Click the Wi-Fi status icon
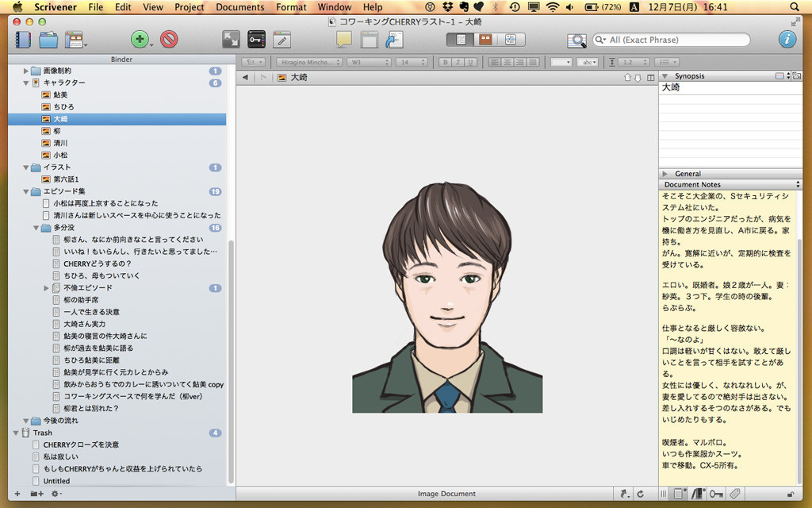812x508 pixels. (x=553, y=7)
